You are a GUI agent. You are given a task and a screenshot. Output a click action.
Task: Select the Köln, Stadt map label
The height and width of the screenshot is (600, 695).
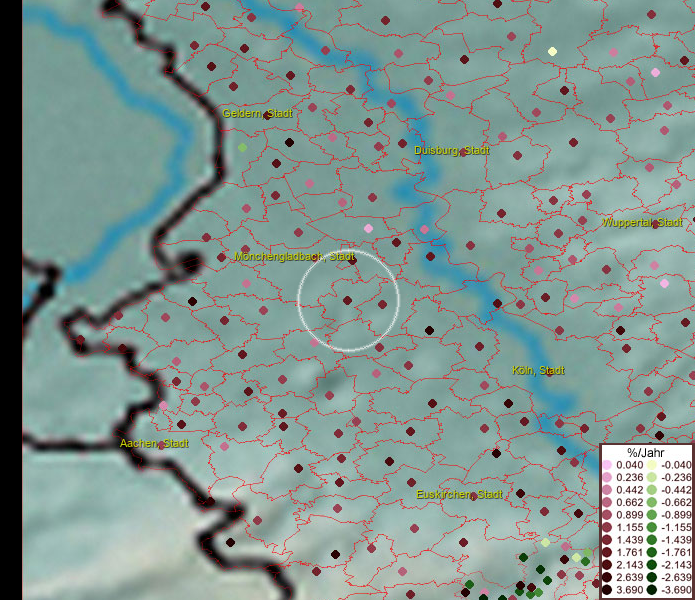click(538, 370)
